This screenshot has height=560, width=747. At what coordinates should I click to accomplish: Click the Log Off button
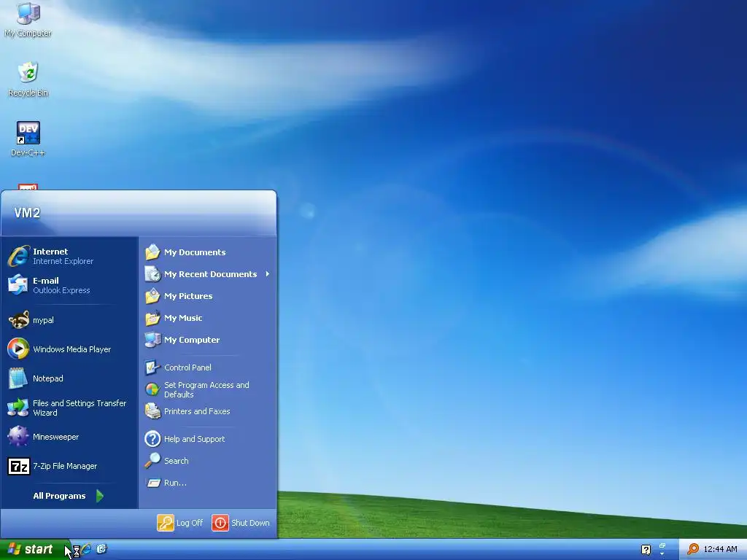[180, 522]
